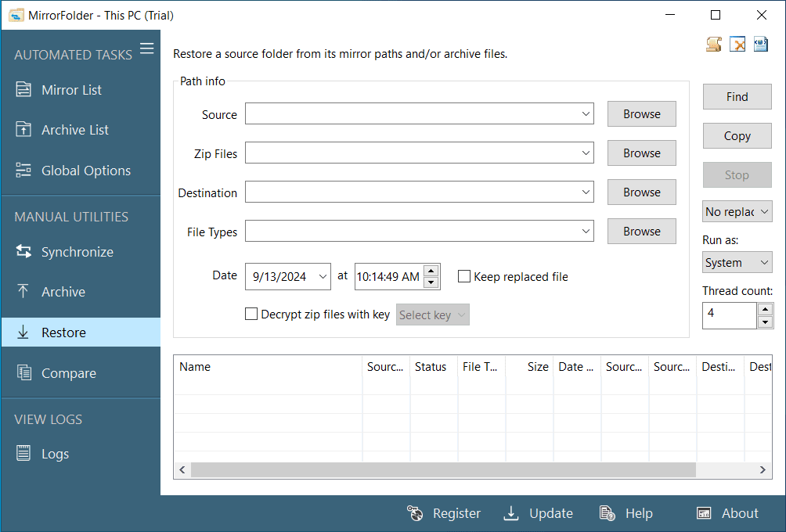Expand the File Types dropdown
The width and height of the screenshot is (786, 532).
point(586,231)
